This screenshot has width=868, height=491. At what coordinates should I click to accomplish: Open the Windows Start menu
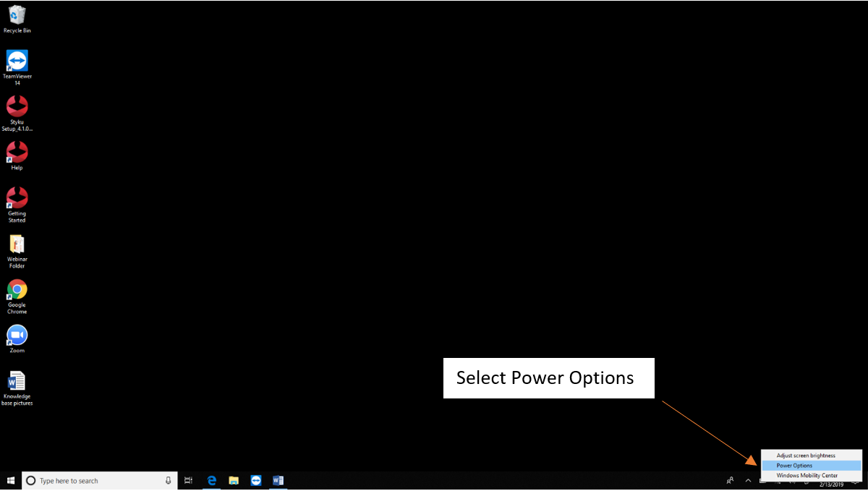11,481
